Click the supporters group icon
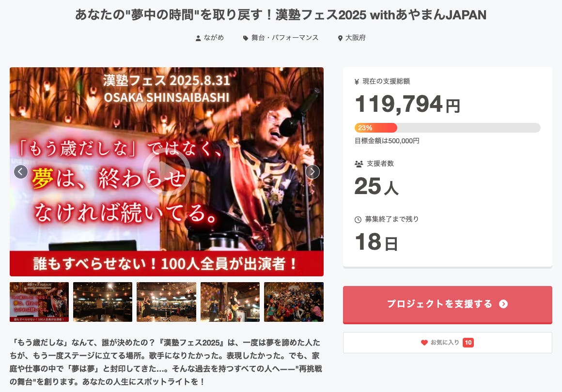The image size is (562, 392). point(359,164)
